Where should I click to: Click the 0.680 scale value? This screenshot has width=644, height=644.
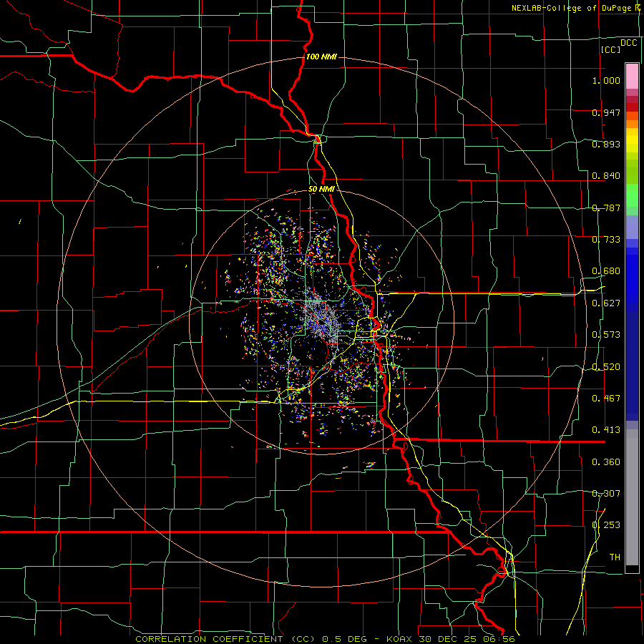(606, 271)
